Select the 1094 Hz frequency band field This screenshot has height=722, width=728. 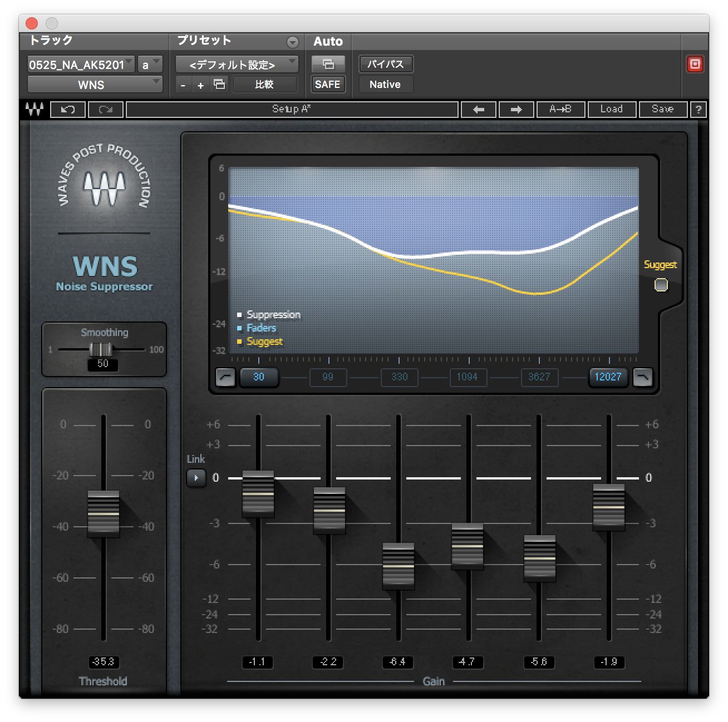coord(468,377)
